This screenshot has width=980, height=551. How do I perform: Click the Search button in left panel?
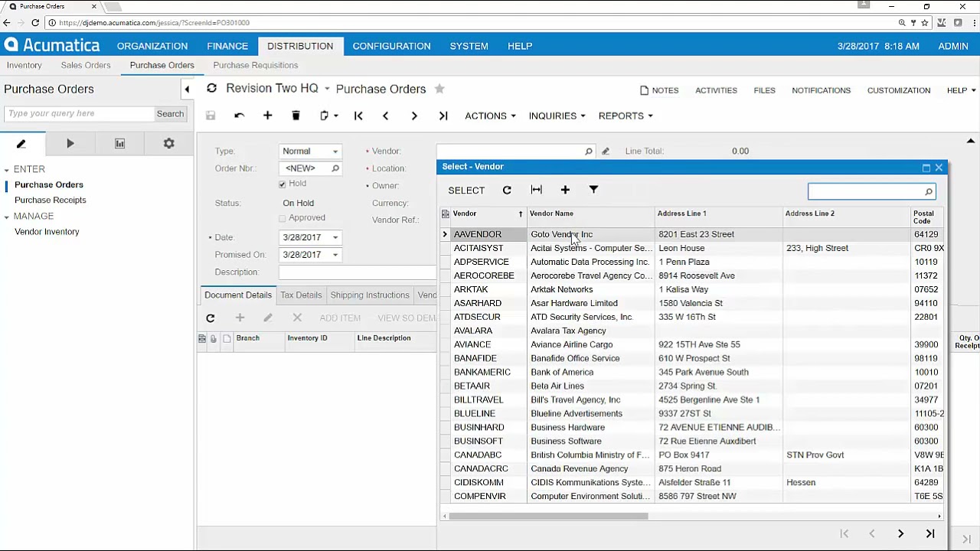tap(170, 113)
